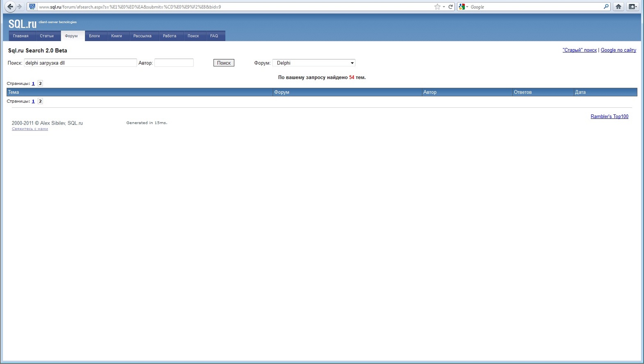Click the SQL.ru site favicon in address bar
The image size is (644, 364).
tap(32, 7)
